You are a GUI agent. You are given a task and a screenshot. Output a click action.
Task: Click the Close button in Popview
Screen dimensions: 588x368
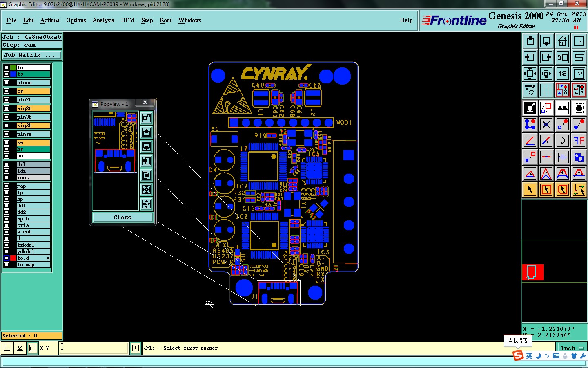pyautogui.click(x=122, y=217)
